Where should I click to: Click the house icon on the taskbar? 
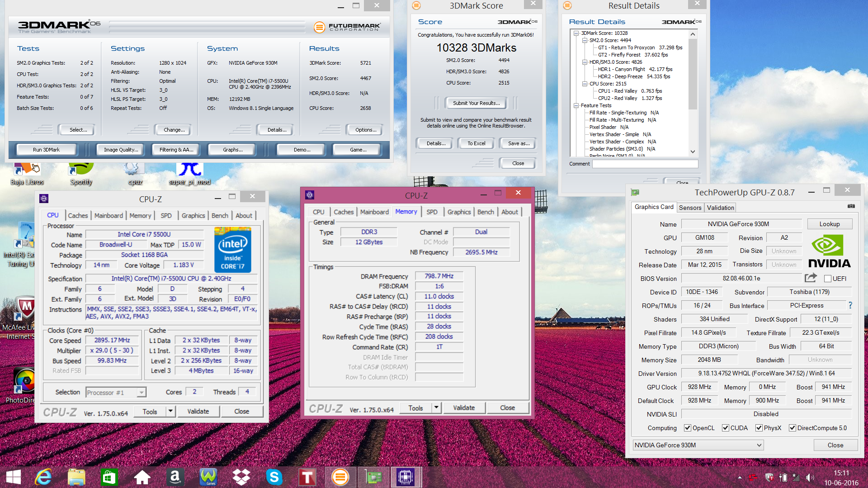pos(142,477)
